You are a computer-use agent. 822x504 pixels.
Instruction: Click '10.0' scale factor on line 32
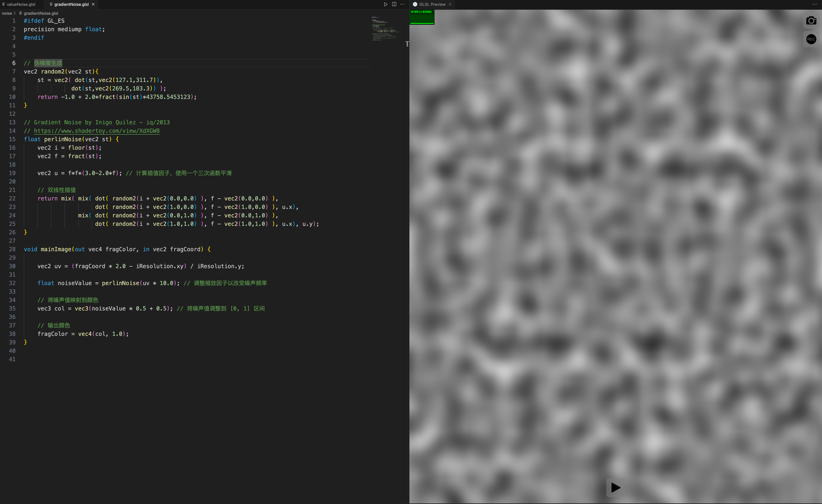pos(166,283)
